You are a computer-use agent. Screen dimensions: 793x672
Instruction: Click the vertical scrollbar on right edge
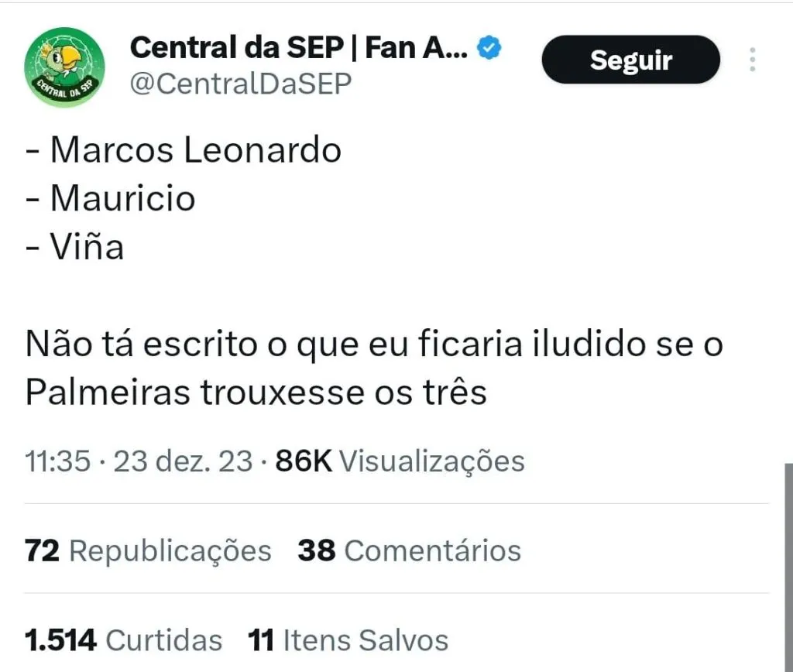[x=788, y=565]
